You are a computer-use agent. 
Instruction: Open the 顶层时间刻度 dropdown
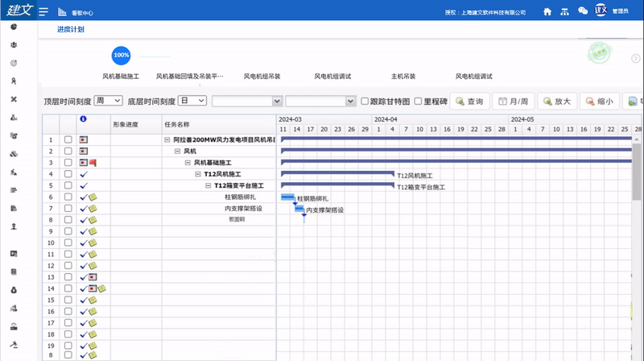tap(108, 101)
